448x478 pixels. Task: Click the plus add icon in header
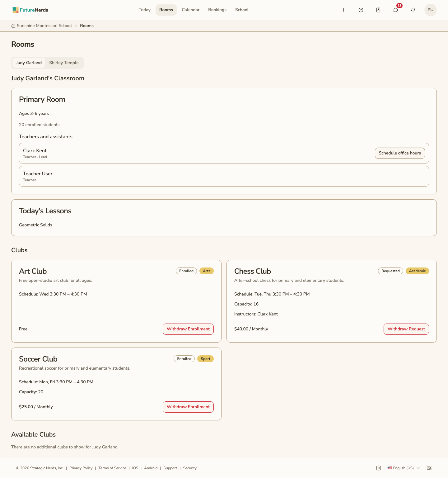click(x=343, y=10)
